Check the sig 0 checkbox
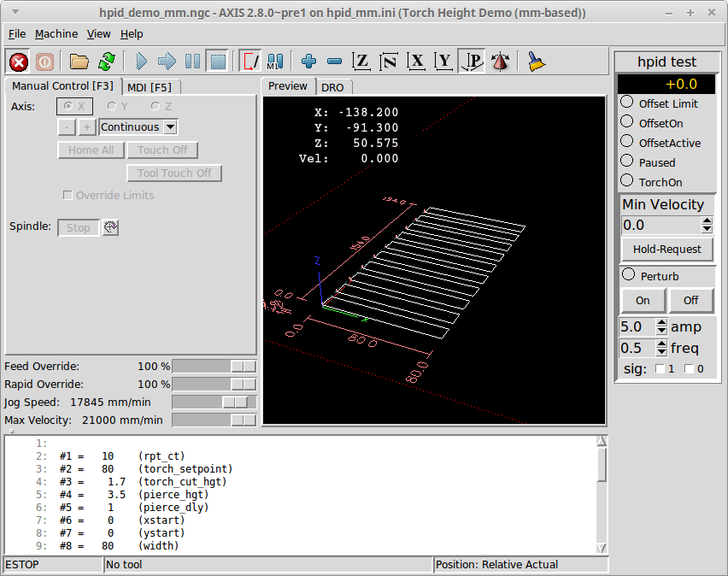Viewport: 728px width, 576px height. click(x=689, y=369)
